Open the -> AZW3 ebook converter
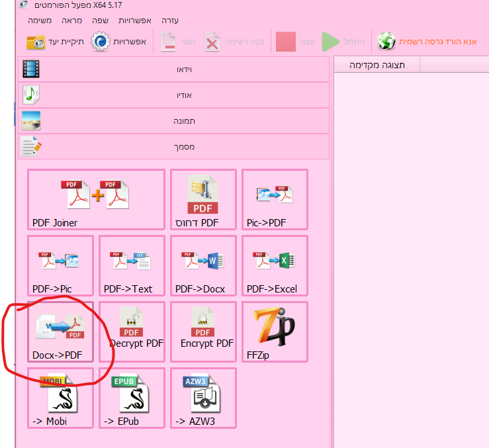 [203, 398]
